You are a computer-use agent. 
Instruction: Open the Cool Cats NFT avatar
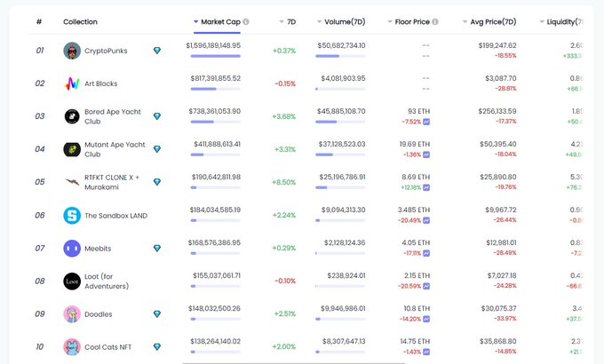click(72, 346)
